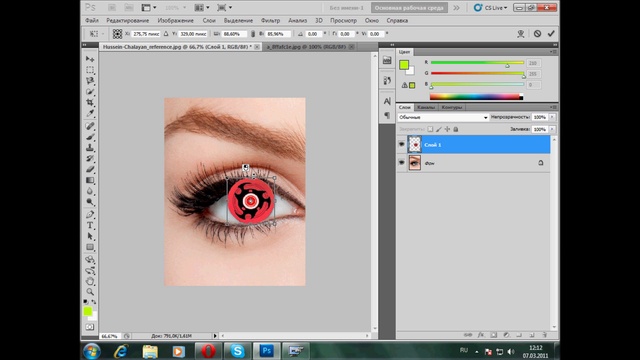Open the Редактирование menu
640x360 pixels.
click(x=128, y=20)
